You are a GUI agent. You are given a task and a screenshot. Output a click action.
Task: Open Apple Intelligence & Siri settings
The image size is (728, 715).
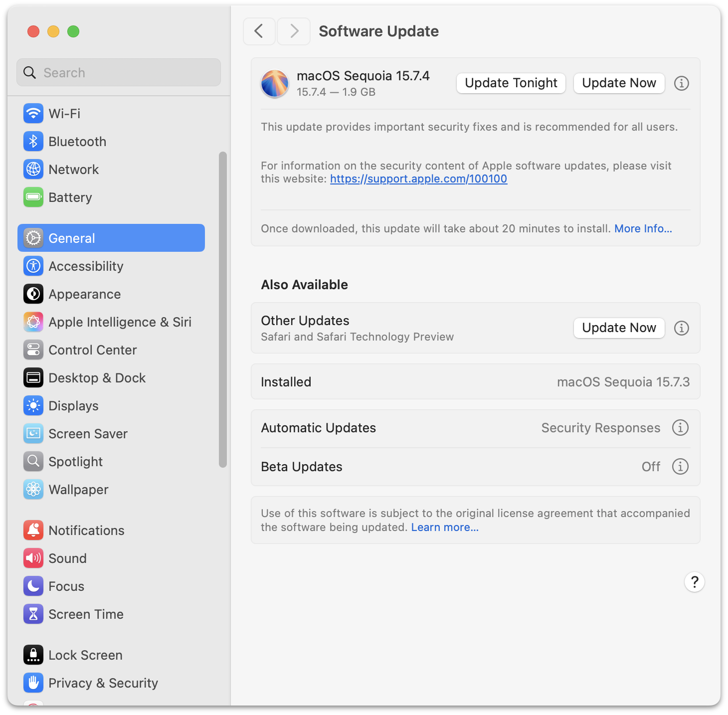[x=120, y=322]
